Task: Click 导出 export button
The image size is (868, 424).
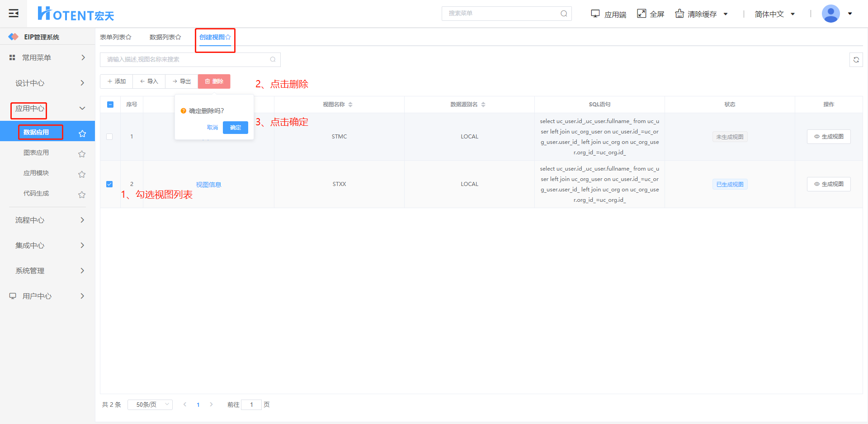Action: (x=181, y=81)
